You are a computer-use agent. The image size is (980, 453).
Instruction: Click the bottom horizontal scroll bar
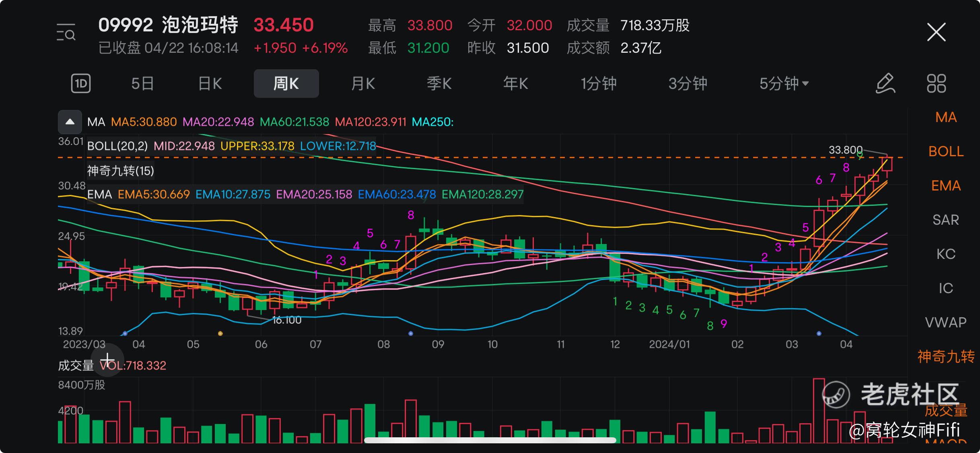click(490, 440)
